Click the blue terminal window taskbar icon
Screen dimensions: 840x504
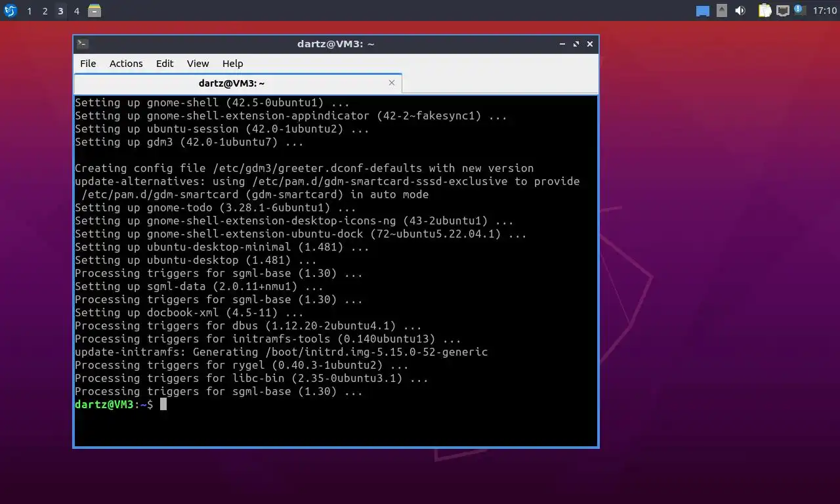click(x=703, y=11)
